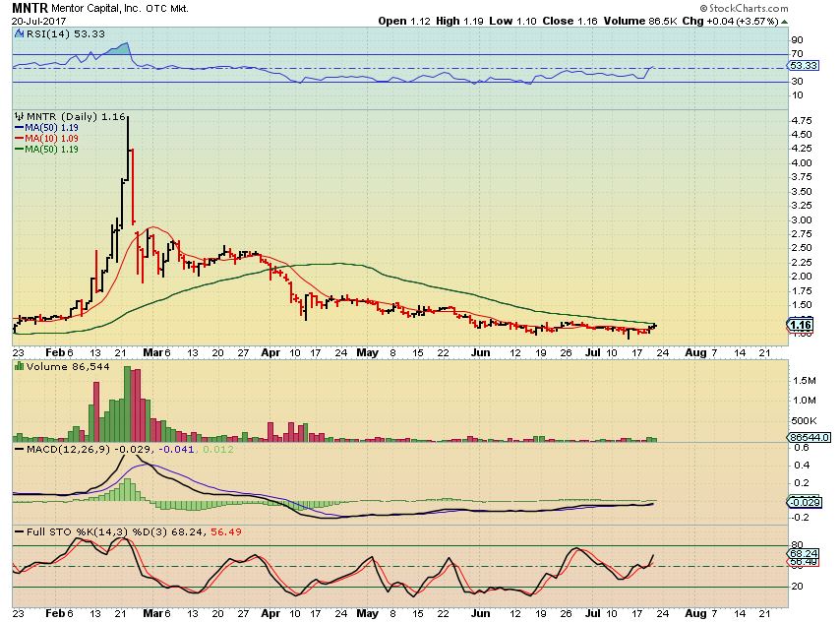Click the 1.16 current price tag
Screen dimensions: 840x623
point(801,325)
